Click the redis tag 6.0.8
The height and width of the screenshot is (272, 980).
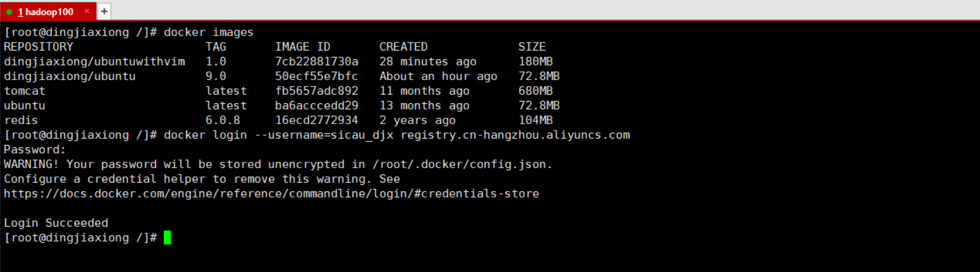pyautogui.click(x=223, y=120)
